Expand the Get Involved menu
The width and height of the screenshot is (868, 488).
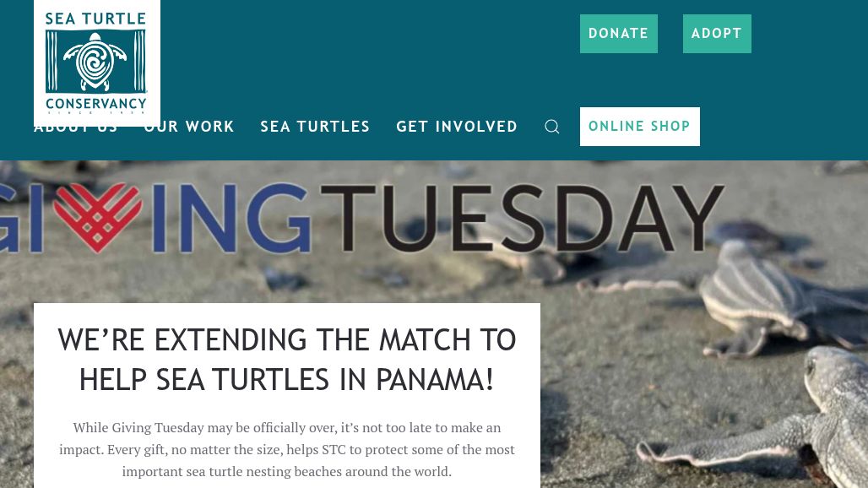pyautogui.click(x=457, y=127)
